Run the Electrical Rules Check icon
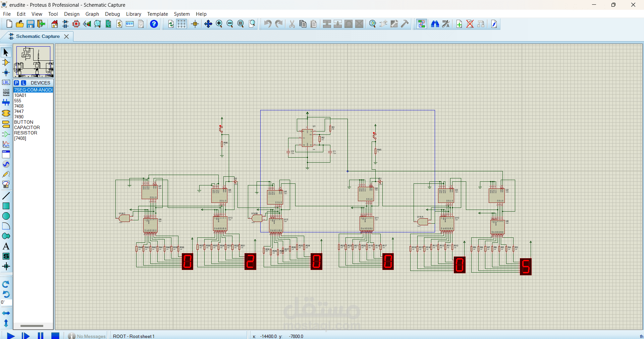The image size is (644, 339). (494, 24)
